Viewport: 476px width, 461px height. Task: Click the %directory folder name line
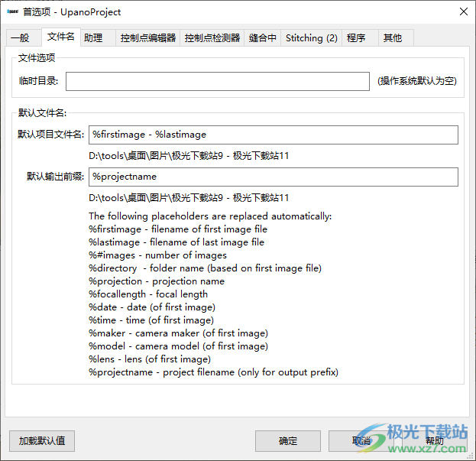[205, 268]
